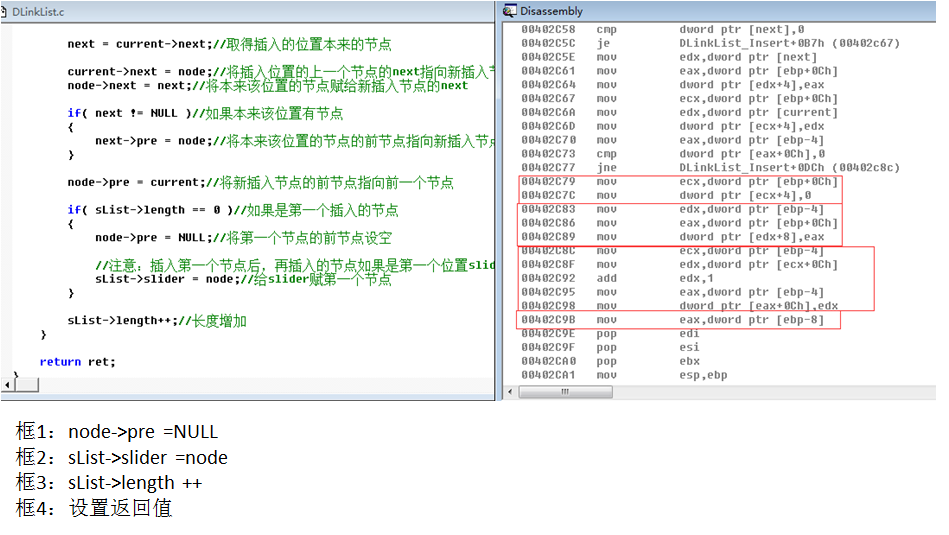Screen dimensions: 949x535
Task: Click the 'mov esp,ebp' row
Action: [x=624, y=375]
